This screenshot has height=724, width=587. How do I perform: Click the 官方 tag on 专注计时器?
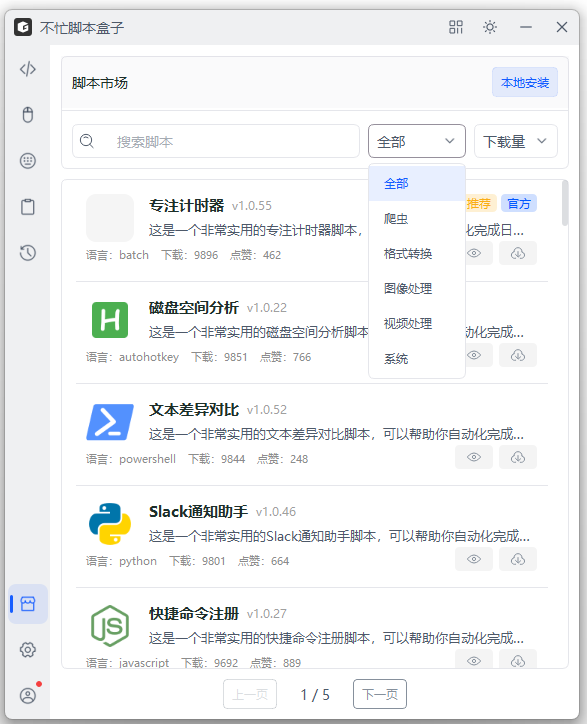(519, 203)
